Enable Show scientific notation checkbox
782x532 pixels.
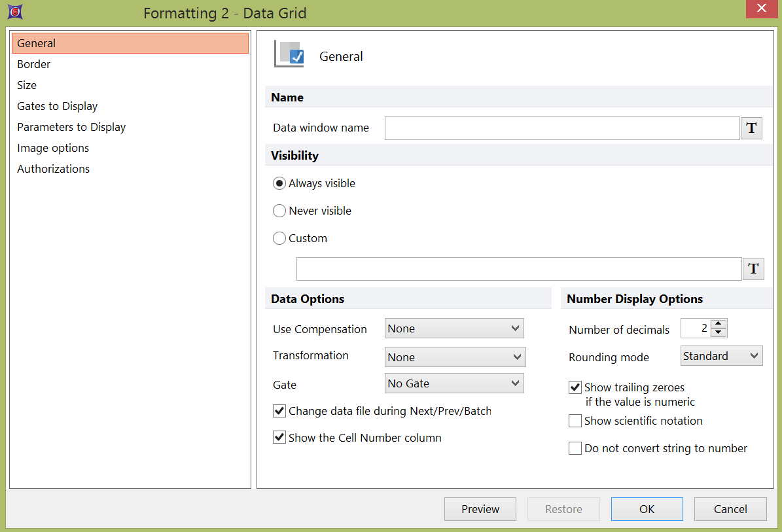(575, 421)
